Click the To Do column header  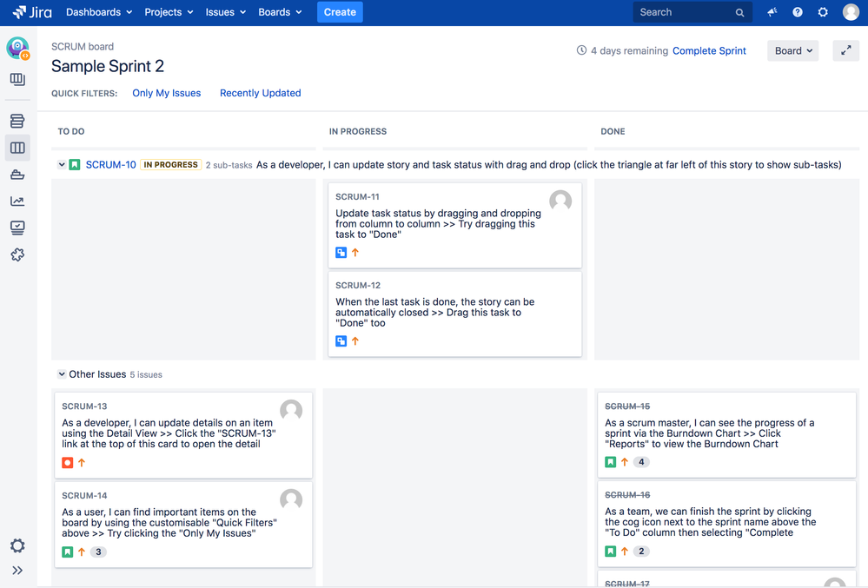[71, 132]
